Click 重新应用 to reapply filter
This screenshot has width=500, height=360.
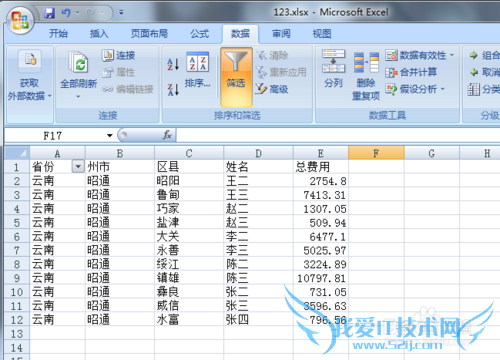pos(281,72)
